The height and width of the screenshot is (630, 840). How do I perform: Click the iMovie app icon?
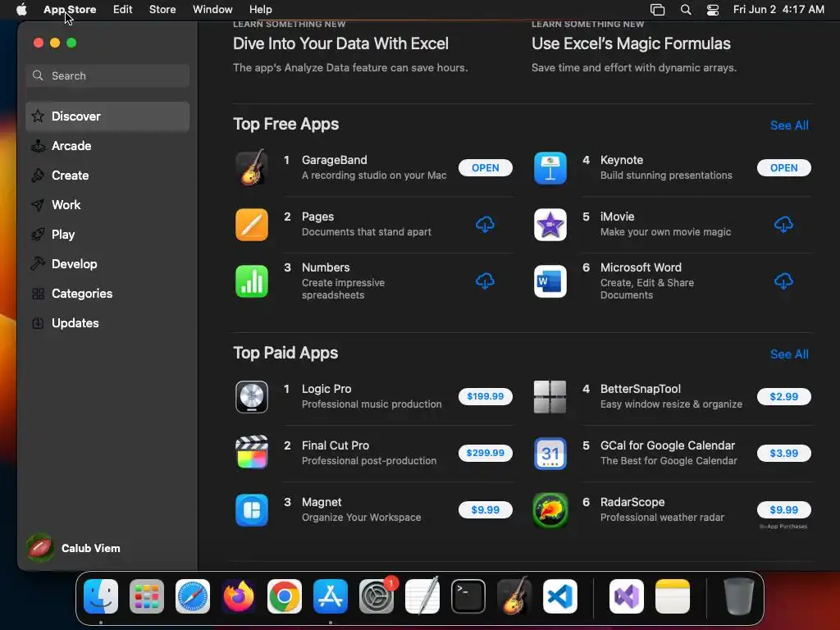[x=550, y=225]
